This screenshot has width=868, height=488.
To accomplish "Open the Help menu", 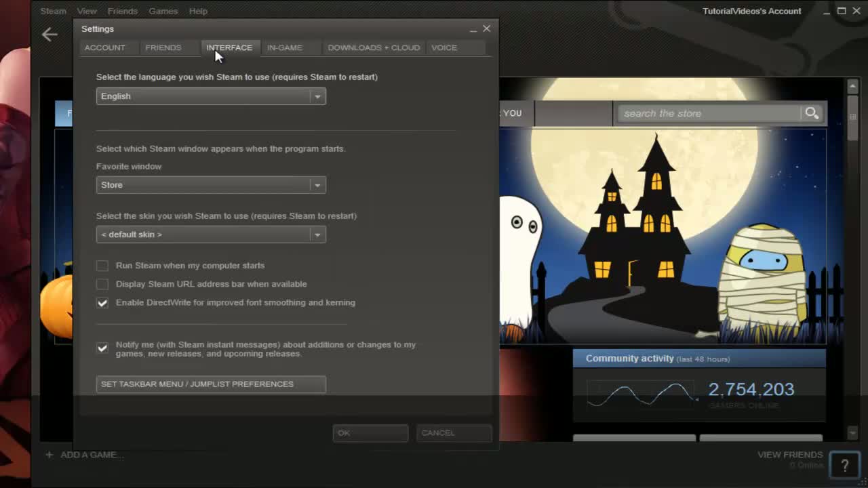I will coord(198,11).
